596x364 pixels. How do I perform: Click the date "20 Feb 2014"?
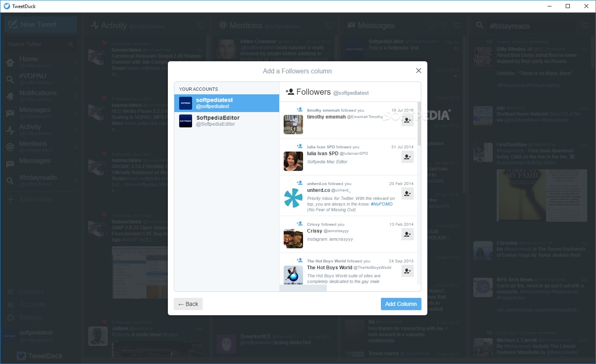401,183
